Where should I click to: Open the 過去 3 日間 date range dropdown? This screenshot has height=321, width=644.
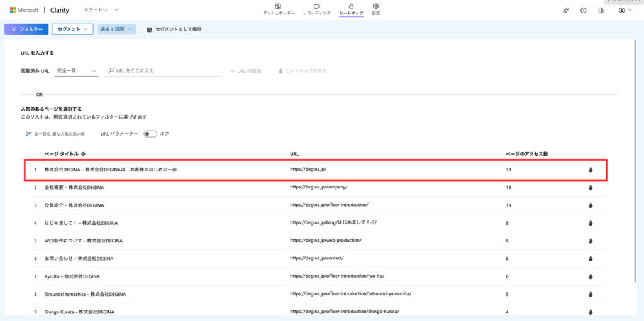[116, 29]
